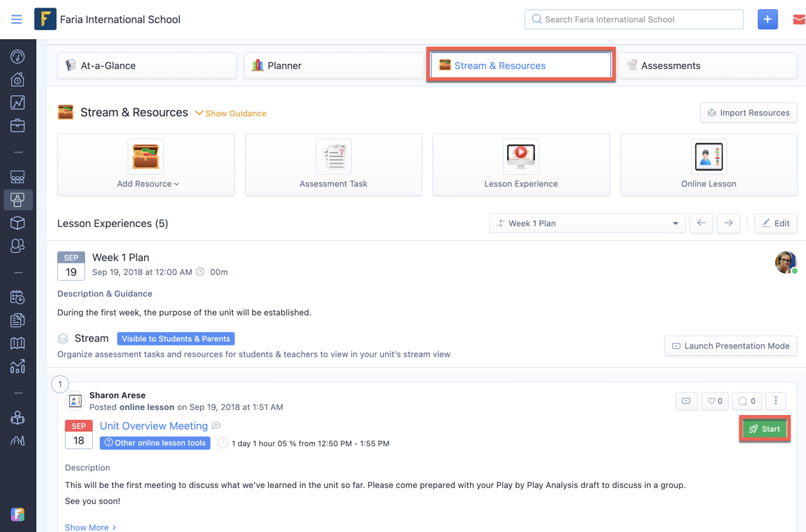Open the two-people icon in sidebar
This screenshot has width=806, height=532.
click(17, 247)
